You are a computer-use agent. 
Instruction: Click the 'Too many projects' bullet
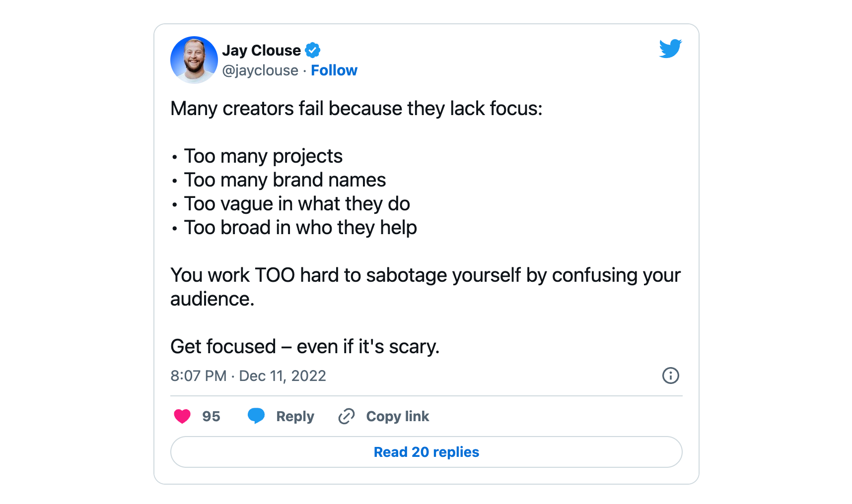point(263,156)
